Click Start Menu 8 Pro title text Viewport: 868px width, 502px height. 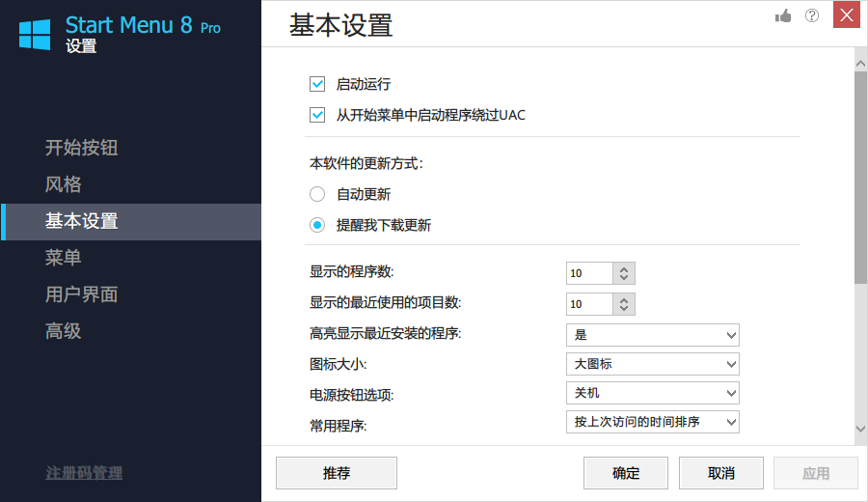(143, 25)
